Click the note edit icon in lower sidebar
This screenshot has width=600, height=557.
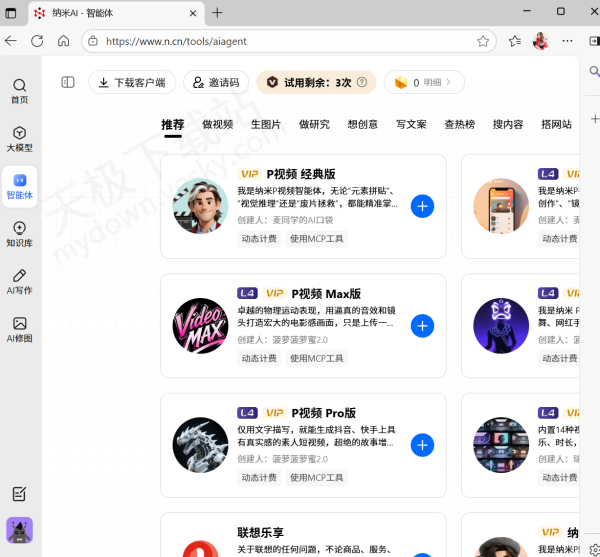[x=19, y=494]
